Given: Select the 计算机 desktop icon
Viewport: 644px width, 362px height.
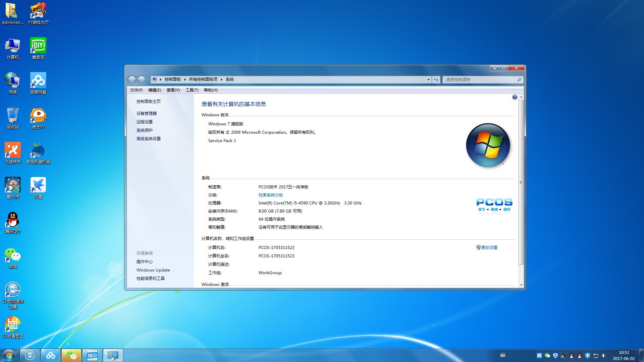Looking at the screenshot, I should tap(12, 48).
